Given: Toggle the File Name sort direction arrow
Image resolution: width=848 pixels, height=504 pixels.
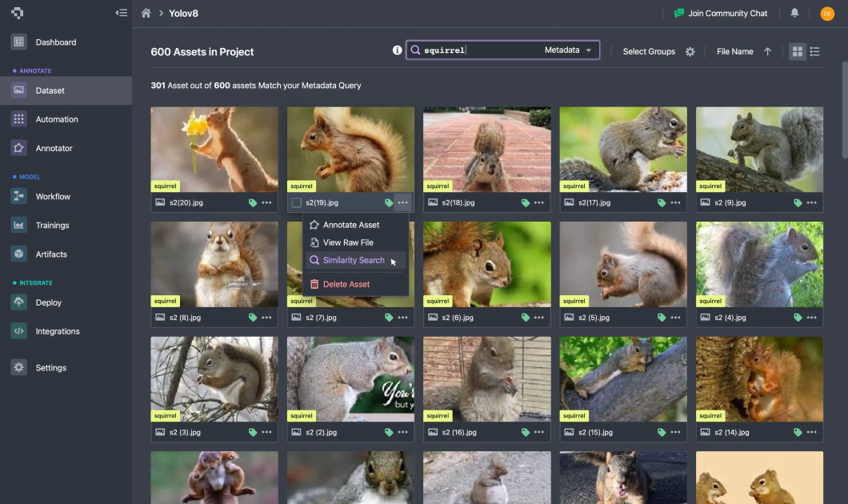Looking at the screenshot, I should click(766, 50).
